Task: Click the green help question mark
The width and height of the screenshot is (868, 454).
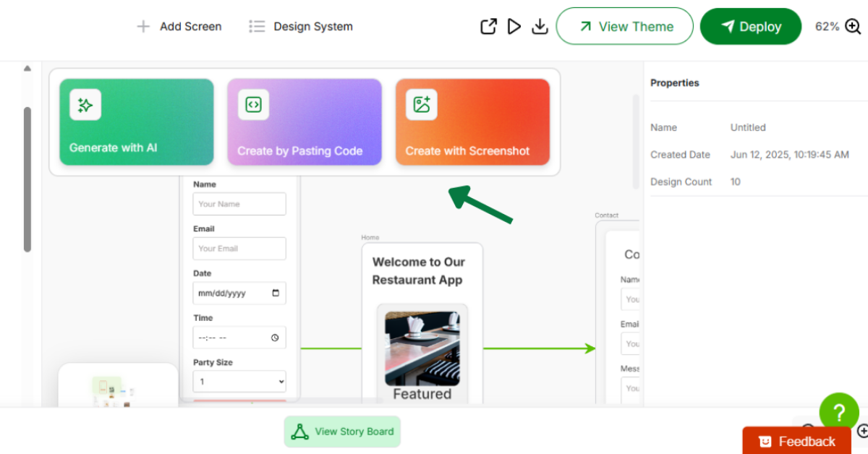Action: pos(838,412)
